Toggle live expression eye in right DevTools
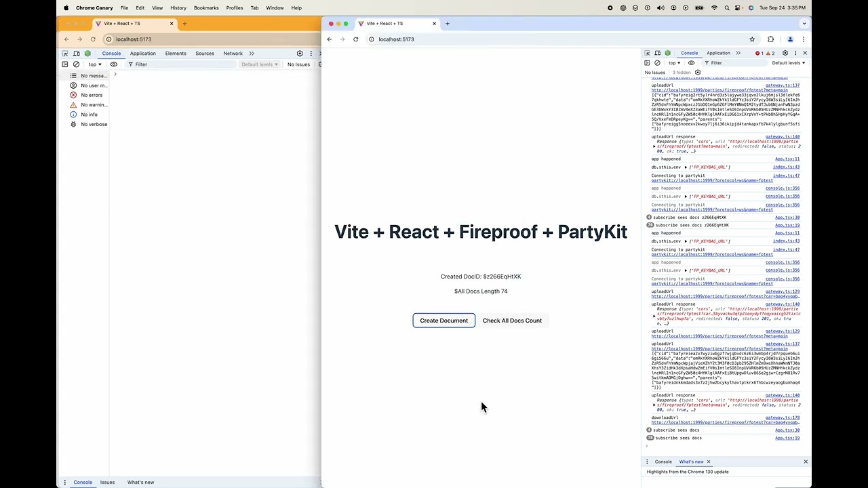The image size is (868, 488). (x=692, y=63)
